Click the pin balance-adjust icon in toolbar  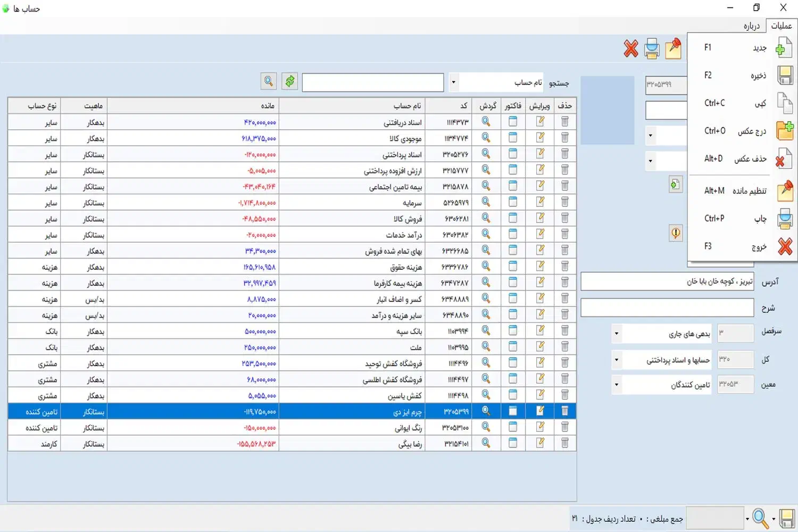tap(673, 49)
